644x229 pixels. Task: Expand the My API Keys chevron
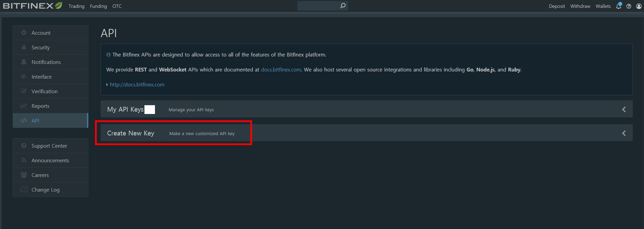[624, 109]
